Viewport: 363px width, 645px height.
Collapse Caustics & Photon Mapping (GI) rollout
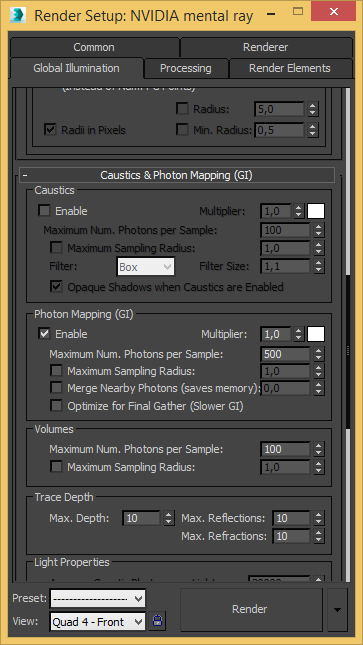(177, 175)
